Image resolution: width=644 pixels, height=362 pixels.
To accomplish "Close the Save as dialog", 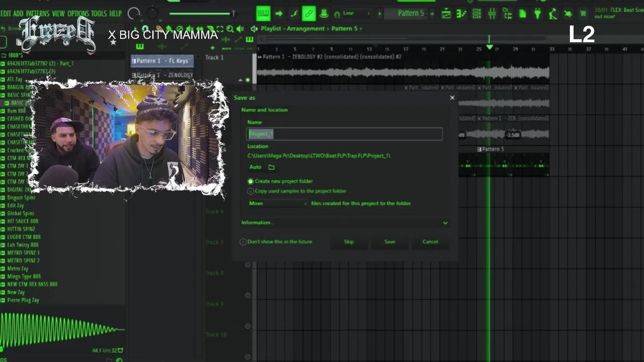I will (x=452, y=98).
